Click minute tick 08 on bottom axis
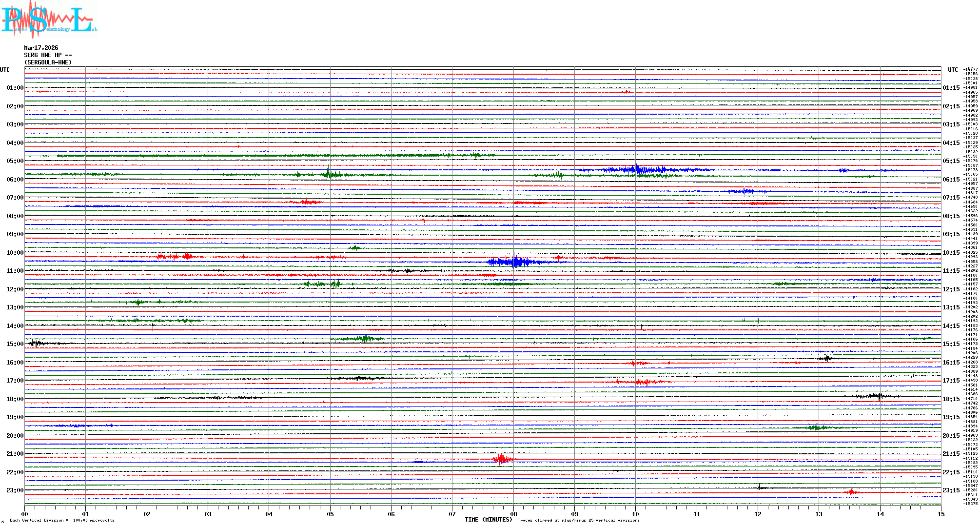The width and height of the screenshot is (980, 527). tap(513, 514)
